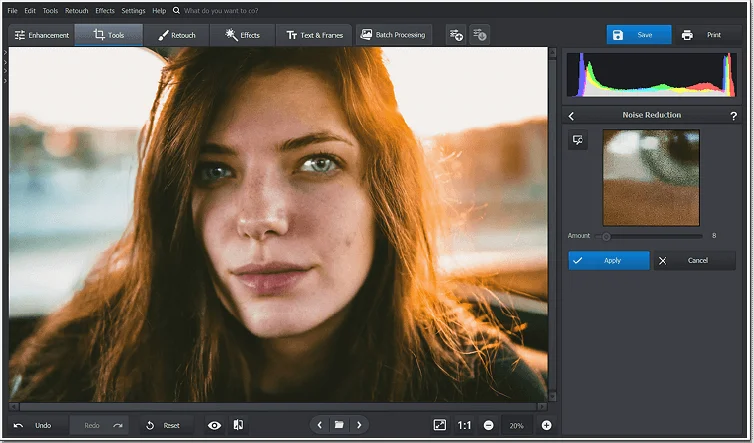Zoom in with the plus icon
The image size is (754, 443).
[x=546, y=425]
